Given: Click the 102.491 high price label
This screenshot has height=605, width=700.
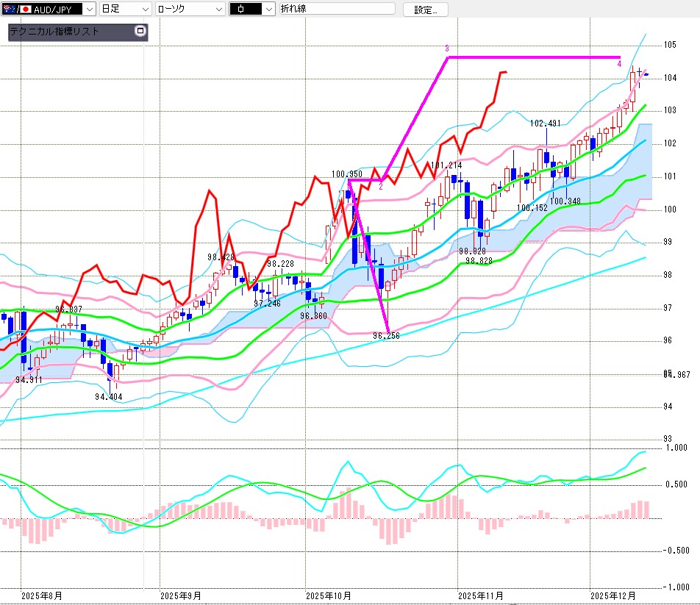Looking at the screenshot, I should (x=545, y=123).
